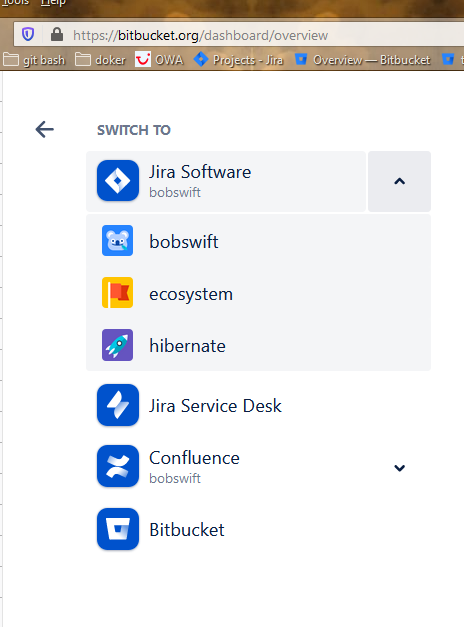Open the Tools menu
This screenshot has width=464, height=627.
click(15, 2)
